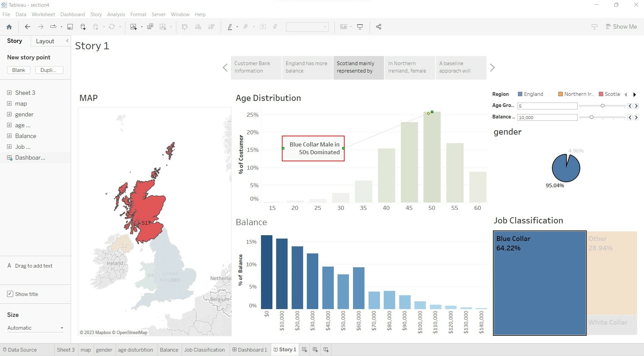This screenshot has width=644, height=356.
Task: Click the new dashboard icon in bottom bar
Action: coord(315,350)
